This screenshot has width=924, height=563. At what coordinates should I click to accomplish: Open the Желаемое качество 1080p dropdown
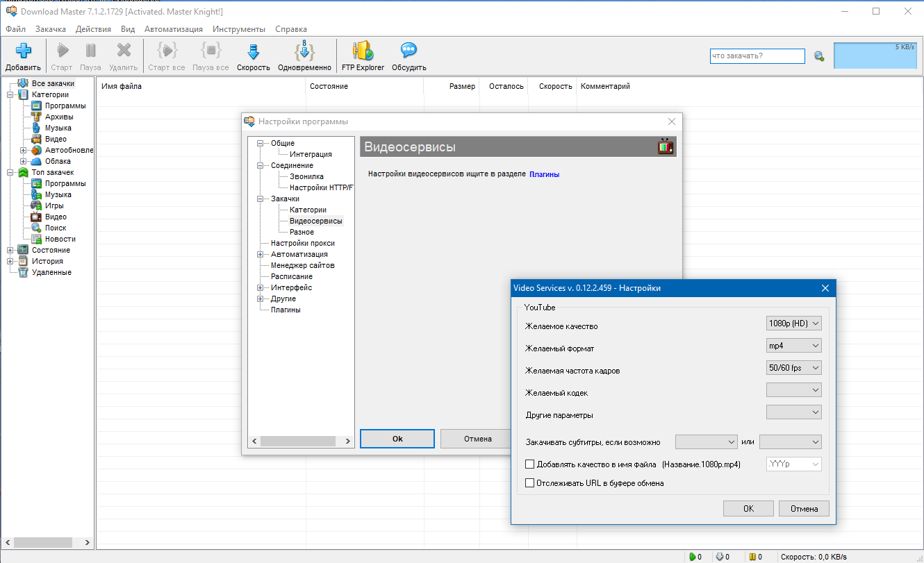pyautogui.click(x=793, y=323)
